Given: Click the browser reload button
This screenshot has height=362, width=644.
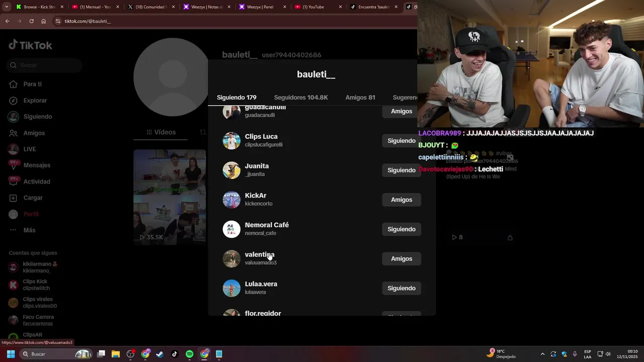Looking at the screenshot, I should [31, 21].
